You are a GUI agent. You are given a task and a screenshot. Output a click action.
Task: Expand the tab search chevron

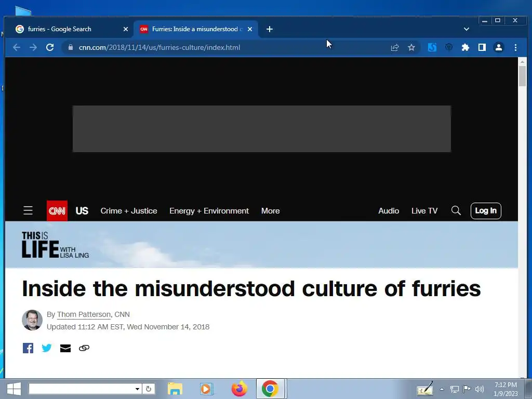click(x=467, y=29)
